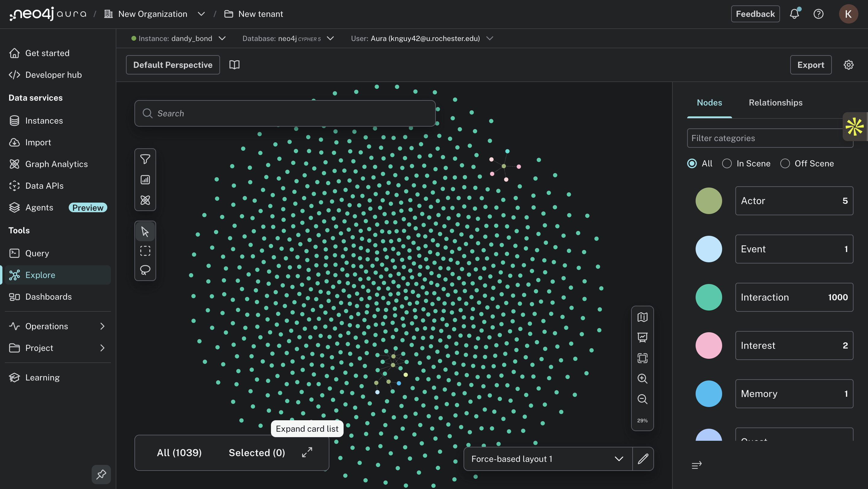Open the notifications bell

[x=794, y=14]
